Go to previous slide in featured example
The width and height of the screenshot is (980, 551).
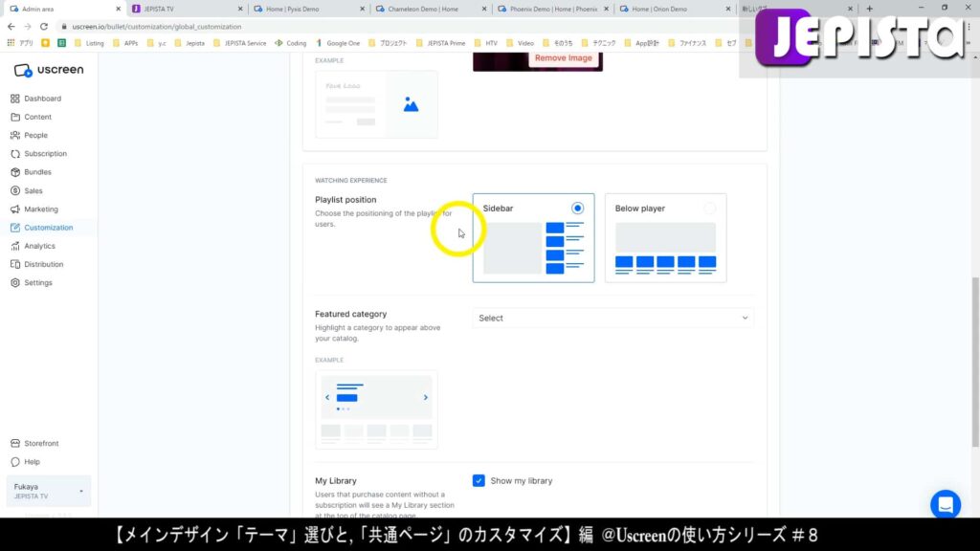(x=327, y=397)
